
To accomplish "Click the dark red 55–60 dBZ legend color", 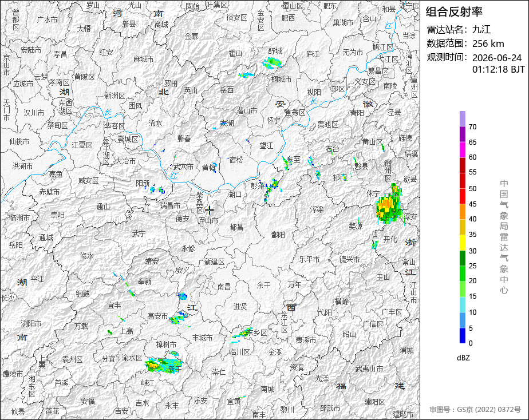I will tap(462, 165).
